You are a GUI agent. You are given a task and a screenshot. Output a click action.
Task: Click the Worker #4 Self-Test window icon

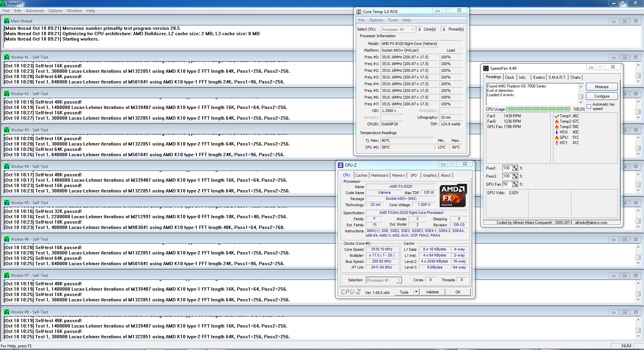pos(7,166)
